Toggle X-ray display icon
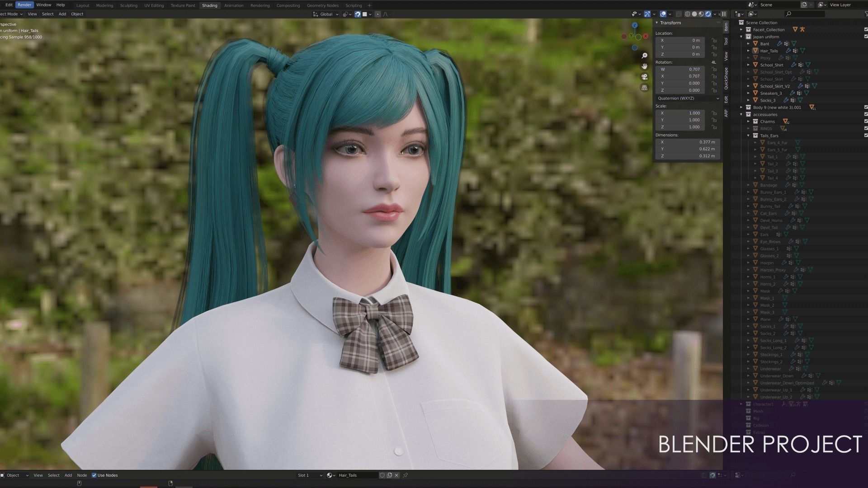The image size is (868, 488). point(679,14)
